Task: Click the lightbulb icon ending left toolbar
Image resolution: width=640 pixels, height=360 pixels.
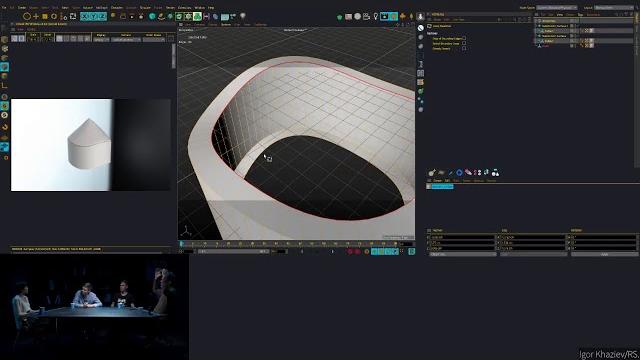Action: 242,16
